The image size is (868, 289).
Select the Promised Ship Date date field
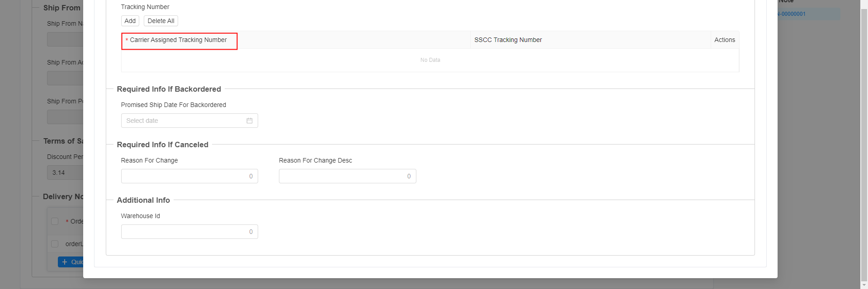[189, 121]
